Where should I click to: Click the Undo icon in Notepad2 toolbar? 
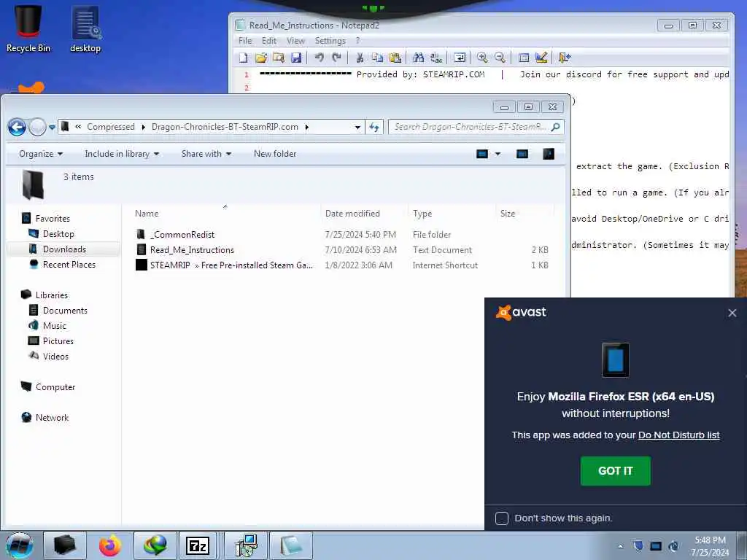point(320,58)
